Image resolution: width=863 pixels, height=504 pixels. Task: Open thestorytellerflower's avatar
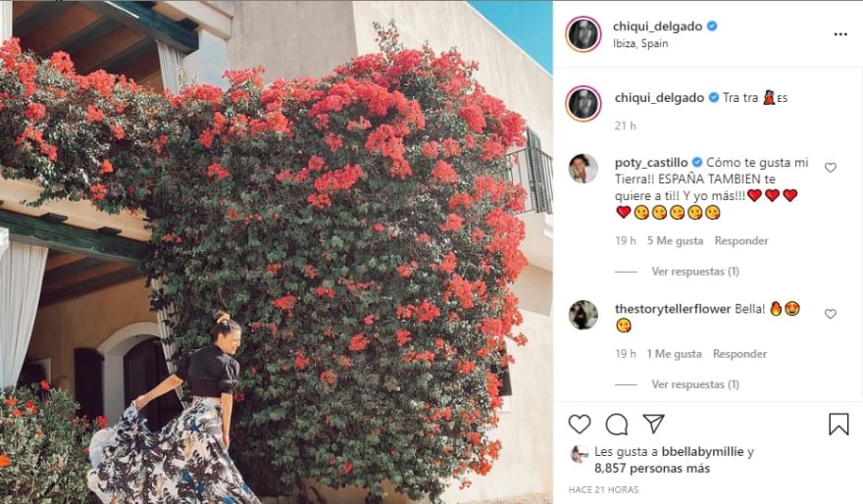pos(583,315)
